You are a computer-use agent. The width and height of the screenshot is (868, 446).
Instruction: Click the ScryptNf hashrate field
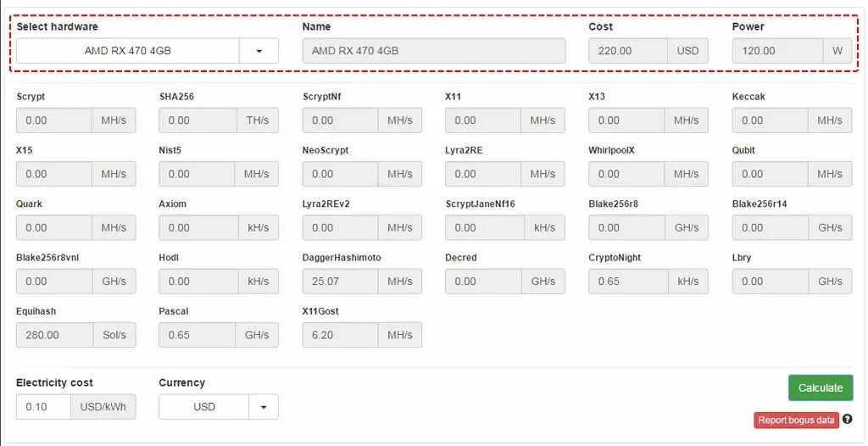click(x=341, y=120)
